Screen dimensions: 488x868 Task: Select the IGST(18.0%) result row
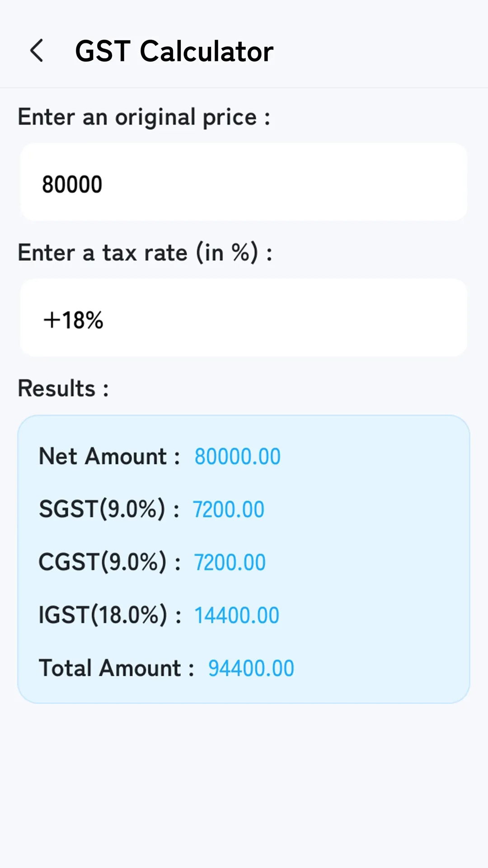click(x=111, y=614)
